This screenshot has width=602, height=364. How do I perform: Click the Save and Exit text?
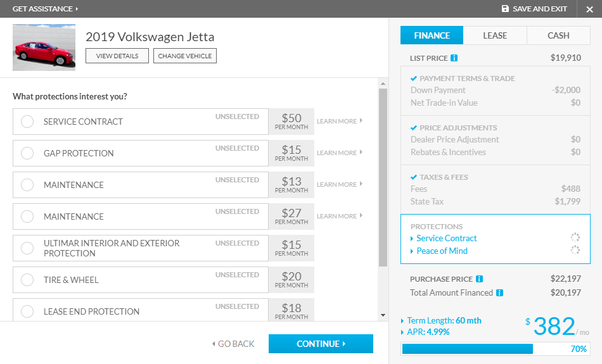tap(540, 8)
